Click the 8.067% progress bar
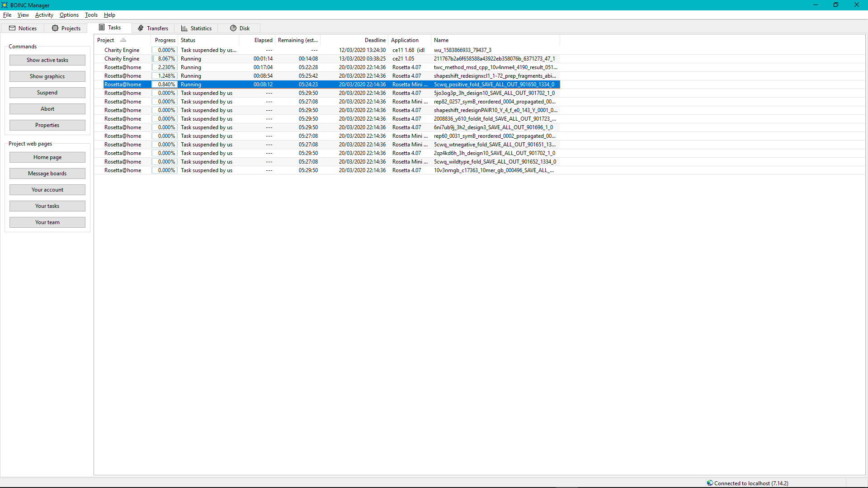Image resolution: width=868 pixels, height=488 pixels. (x=165, y=59)
